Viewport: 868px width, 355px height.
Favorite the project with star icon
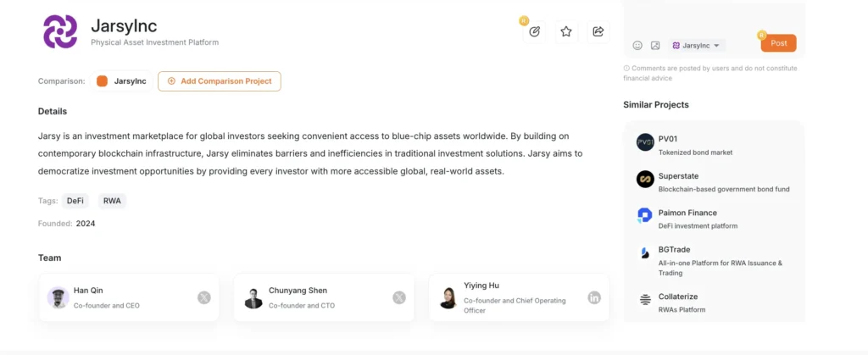pyautogui.click(x=565, y=32)
